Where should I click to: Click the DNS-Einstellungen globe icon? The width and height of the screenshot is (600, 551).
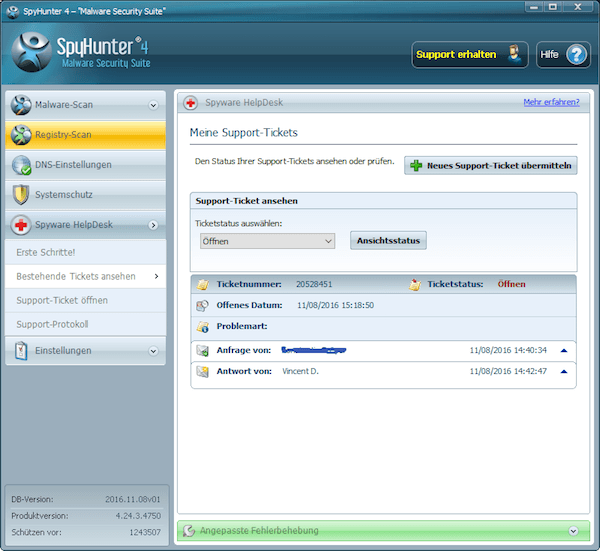[21, 165]
